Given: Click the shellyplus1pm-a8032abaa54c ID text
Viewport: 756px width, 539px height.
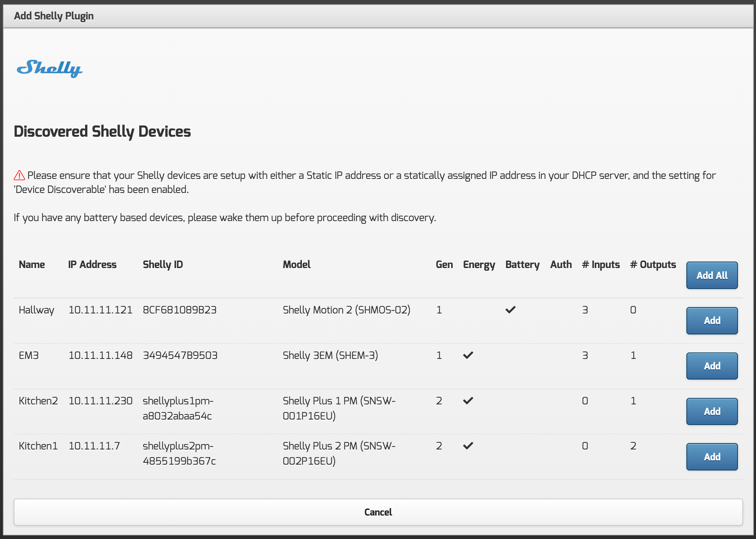Looking at the screenshot, I should pos(178,408).
